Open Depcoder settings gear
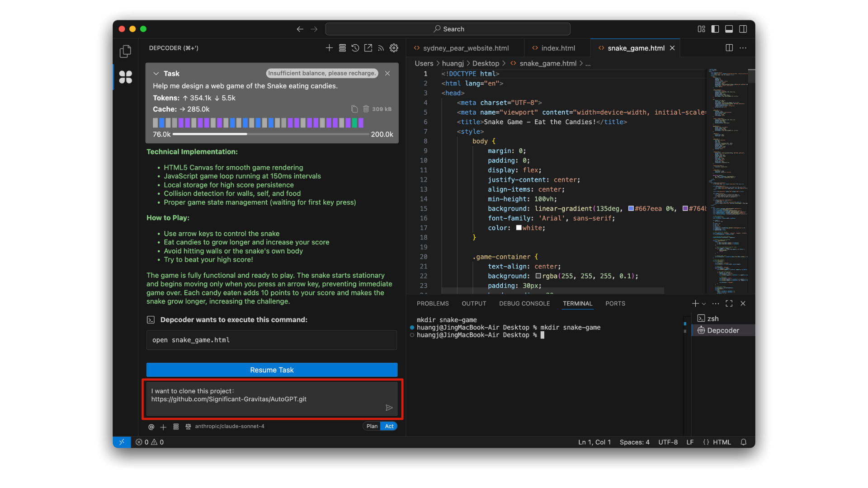 pos(394,48)
